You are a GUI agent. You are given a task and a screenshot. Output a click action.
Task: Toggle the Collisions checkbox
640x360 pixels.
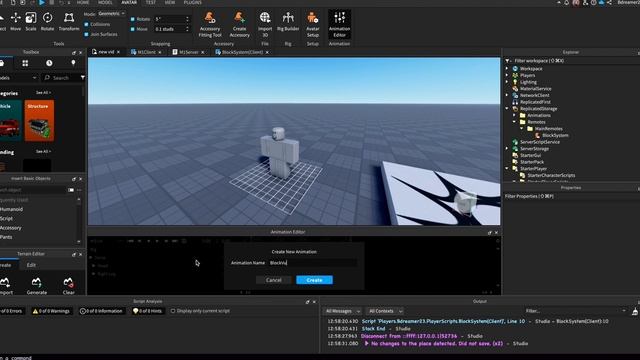point(86,24)
